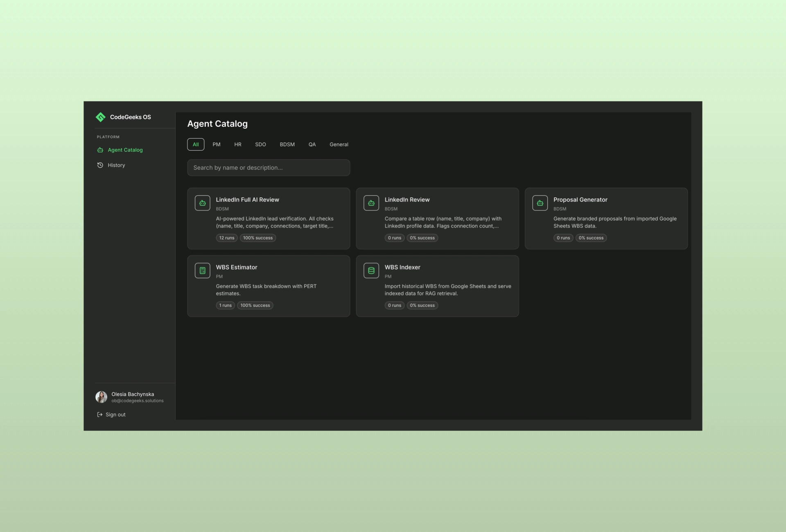Click the Sign out text button

pyautogui.click(x=115, y=415)
